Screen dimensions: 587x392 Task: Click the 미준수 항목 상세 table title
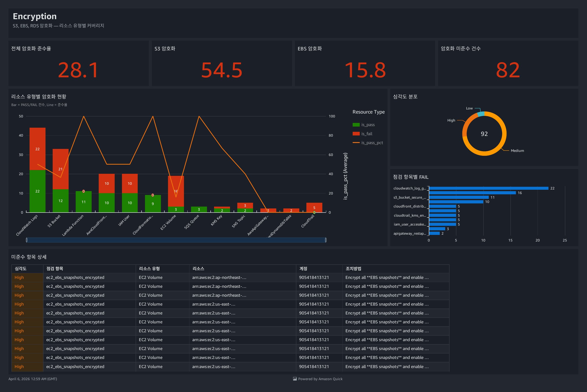coord(29,257)
